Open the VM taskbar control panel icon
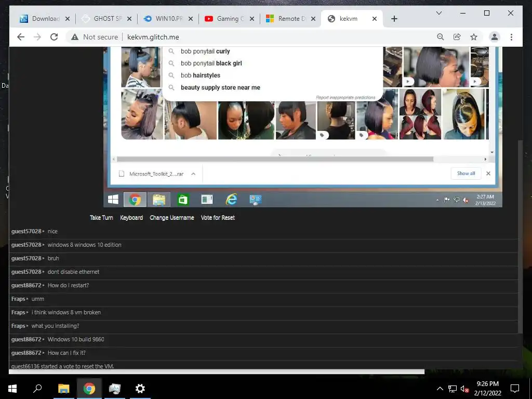Image resolution: width=532 pixels, height=399 pixels. [256, 199]
